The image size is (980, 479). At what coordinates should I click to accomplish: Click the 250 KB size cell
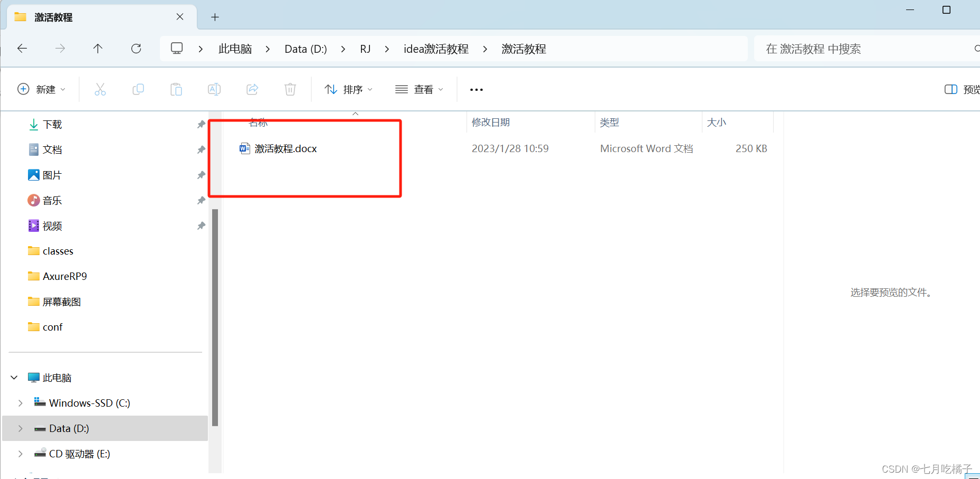[x=751, y=148]
